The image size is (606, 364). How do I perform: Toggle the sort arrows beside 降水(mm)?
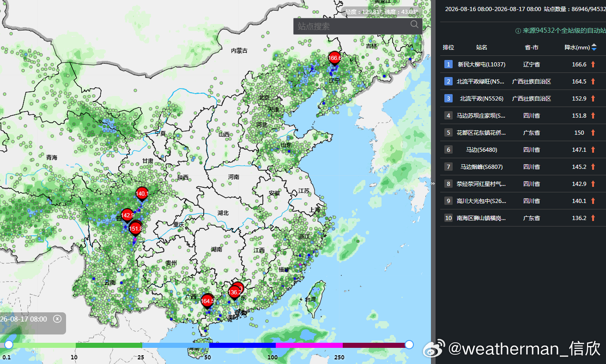click(594, 47)
